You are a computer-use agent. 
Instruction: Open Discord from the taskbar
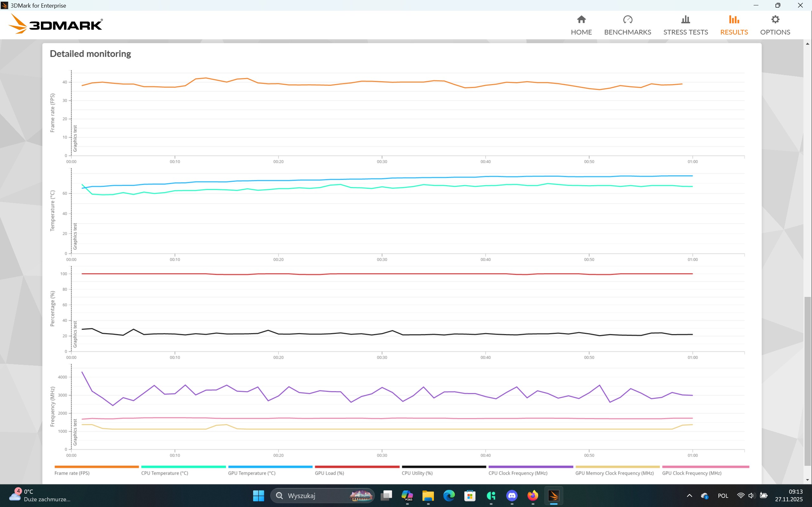click(512, 495)
